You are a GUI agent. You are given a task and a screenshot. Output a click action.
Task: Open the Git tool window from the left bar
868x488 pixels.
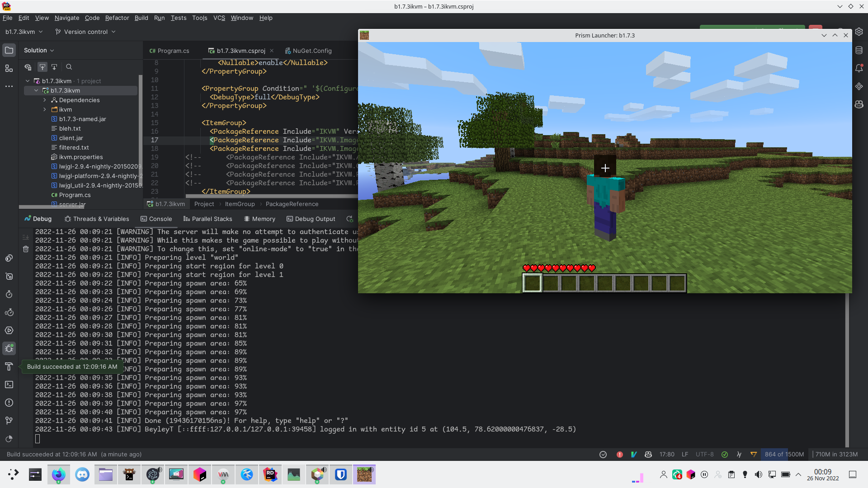click(9, 420)
